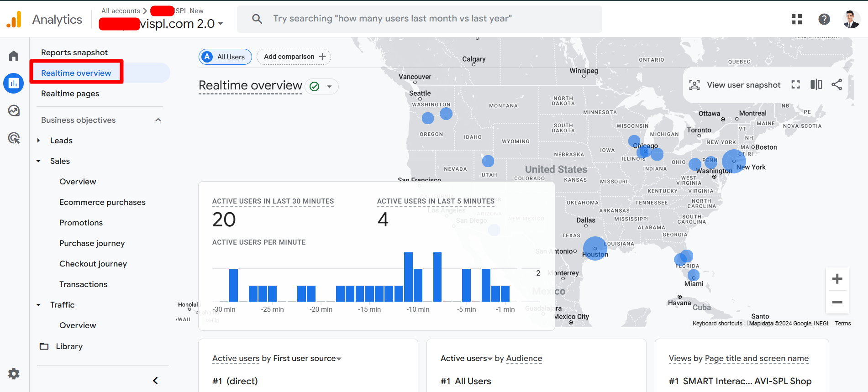Open Admin settings gear icon

[14, 374]
